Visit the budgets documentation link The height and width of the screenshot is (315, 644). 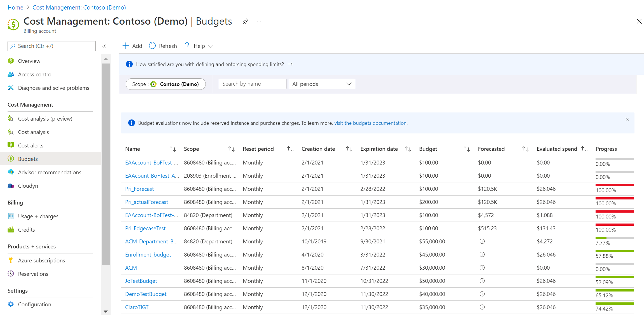click(x=370, y=123)
